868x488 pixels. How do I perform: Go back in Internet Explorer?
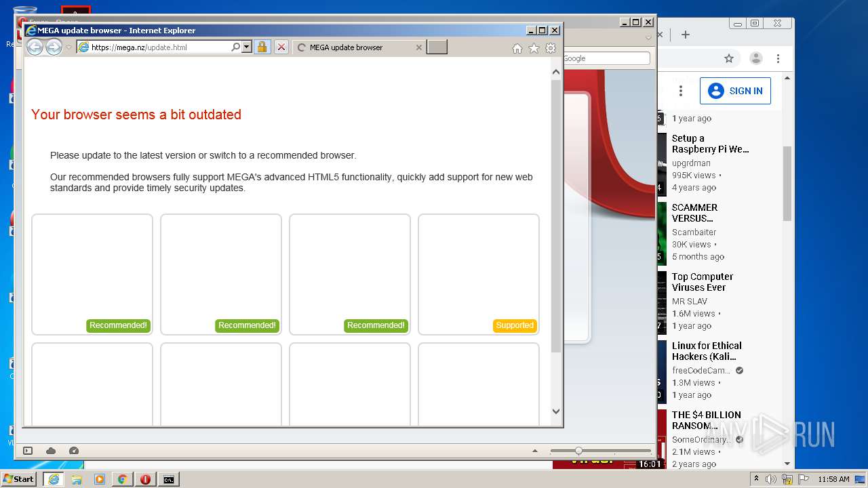pyautogui.click(x=35, y=47)
